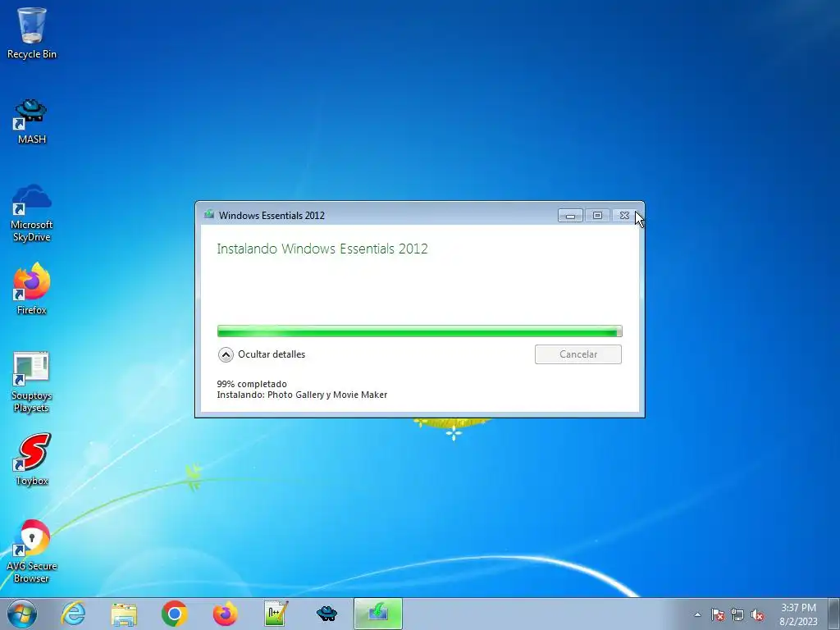This screenshot has height=630, width=840.
Task: Click the 'Windows Essentials 2012' title bar text
Action: click(x=272, y=216)
